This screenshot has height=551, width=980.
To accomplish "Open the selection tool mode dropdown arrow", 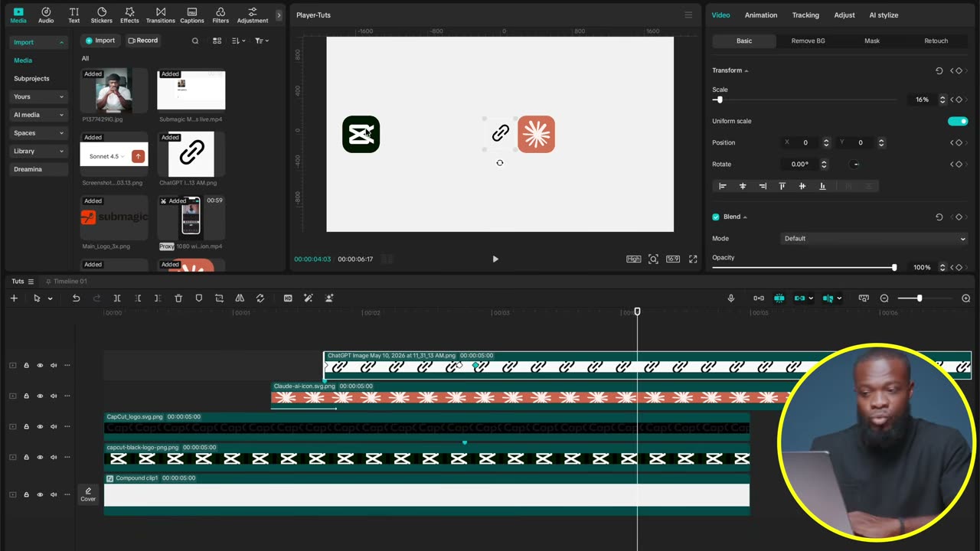I will pyautogui.click(x=50, y=298).
